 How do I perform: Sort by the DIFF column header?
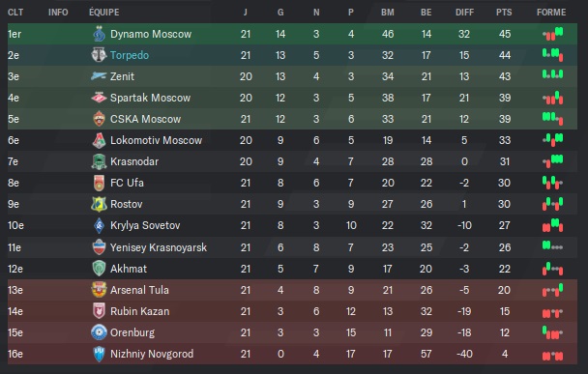pos(464,13)
